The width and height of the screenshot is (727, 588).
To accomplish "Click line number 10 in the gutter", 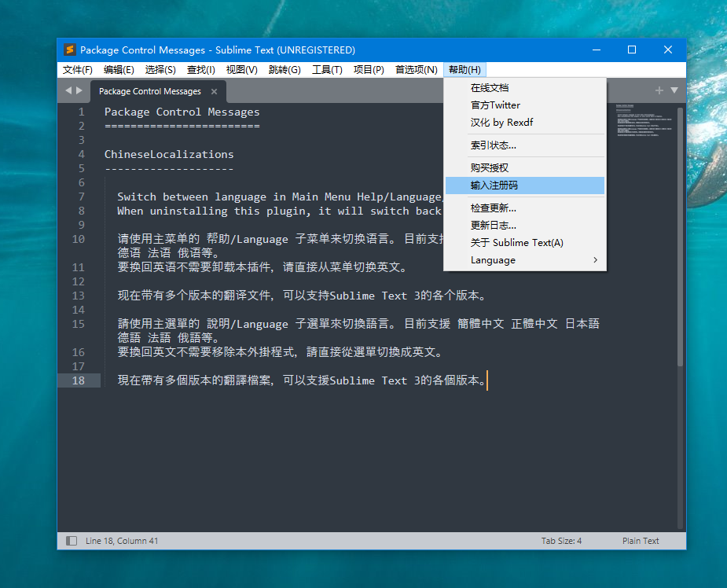I will coord(79,239).
